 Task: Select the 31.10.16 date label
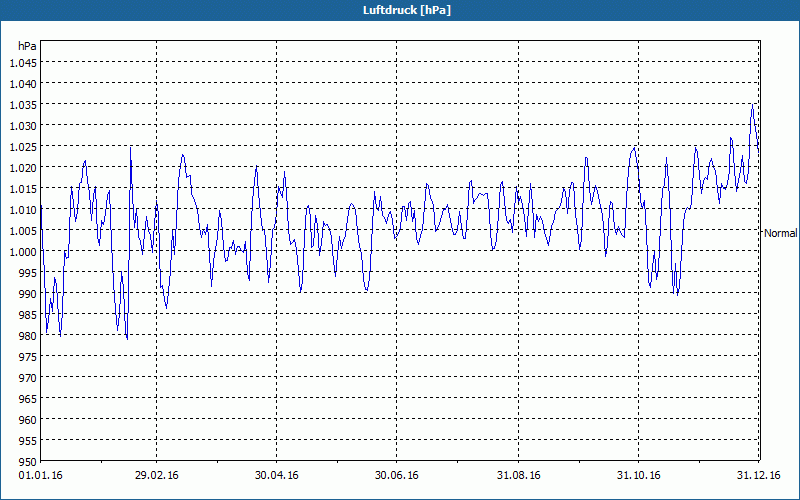pos(638,476)
